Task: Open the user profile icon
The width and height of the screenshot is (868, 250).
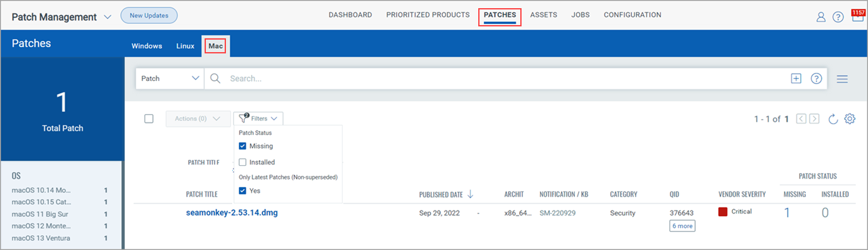Action: pos(821,17)
